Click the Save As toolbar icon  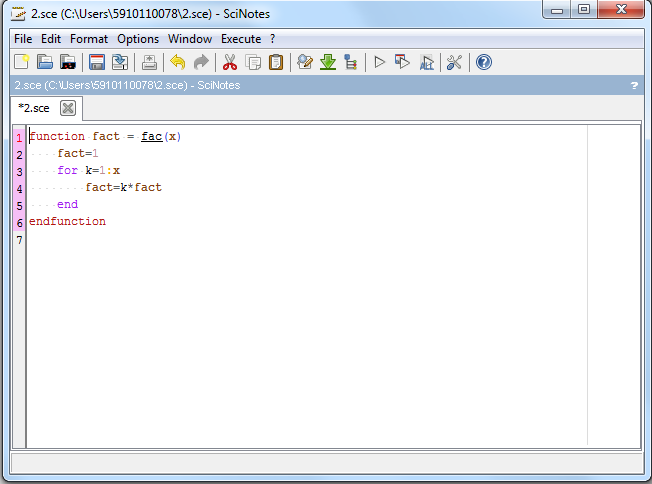click(x=120, y=62)
